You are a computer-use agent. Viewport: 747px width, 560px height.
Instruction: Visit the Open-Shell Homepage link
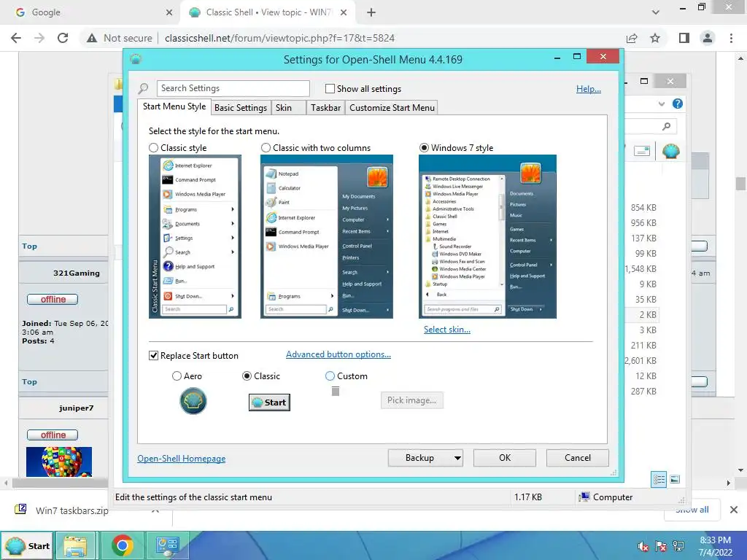tap(182, 459)
